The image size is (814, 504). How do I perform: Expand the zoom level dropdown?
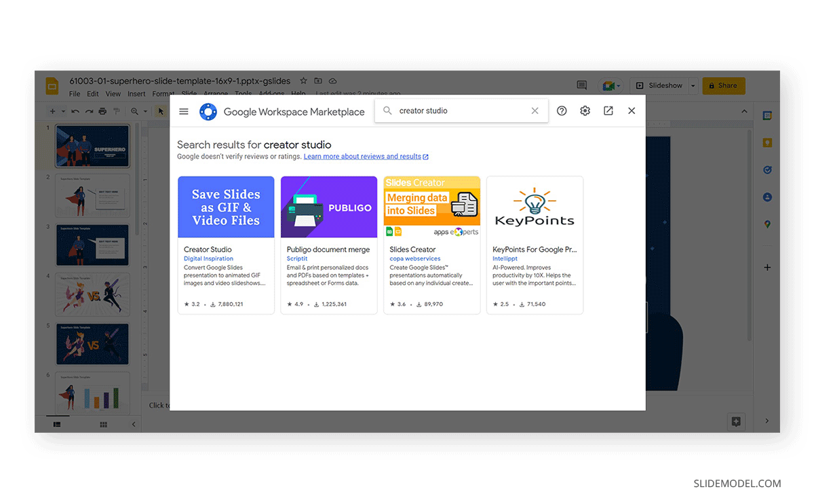[x=145, y=111]
